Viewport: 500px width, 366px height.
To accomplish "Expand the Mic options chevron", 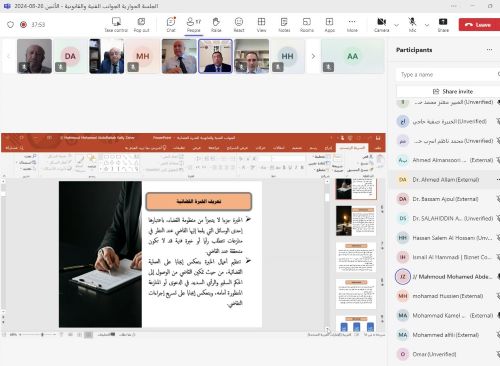I will point(427,25).
